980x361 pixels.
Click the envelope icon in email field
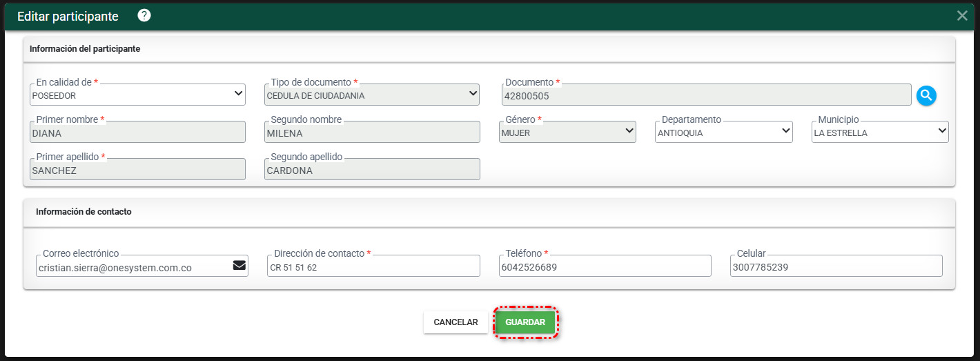pos(239,266)
